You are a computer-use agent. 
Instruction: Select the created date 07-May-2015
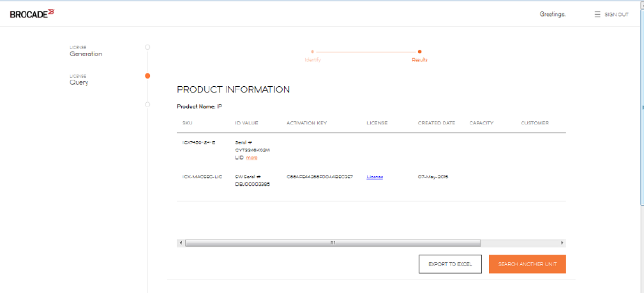[x=433, y=177]
